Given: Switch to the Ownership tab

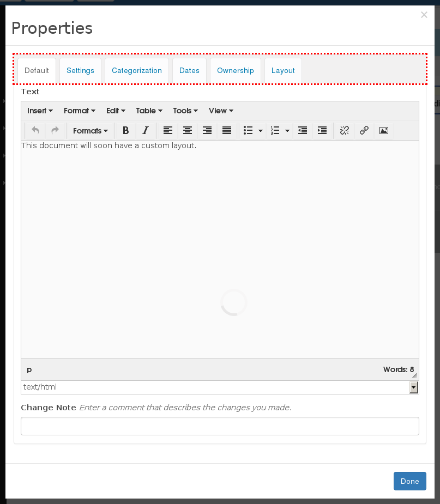Looking at the screenshot, I should pyautogui.click(x=236, y=70).
